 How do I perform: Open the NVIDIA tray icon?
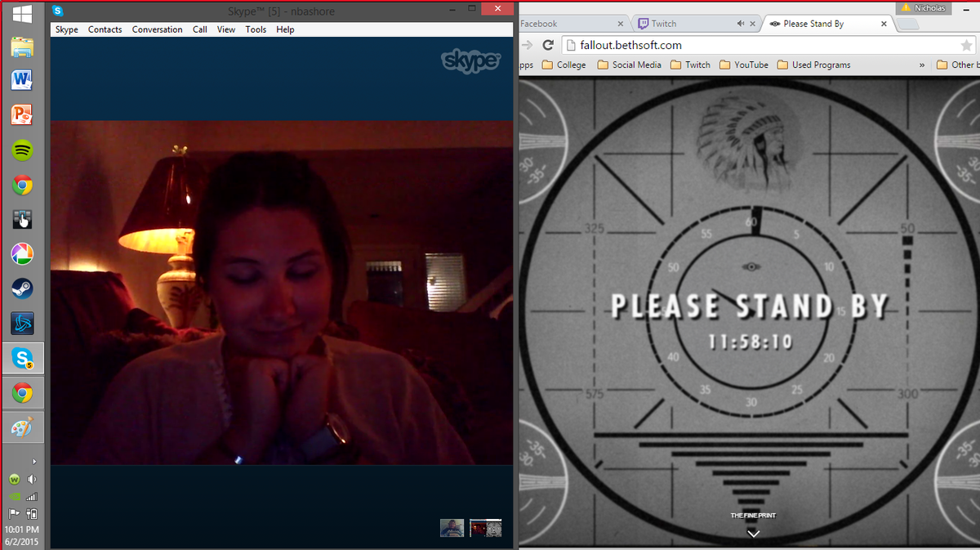tap(14, 496)
